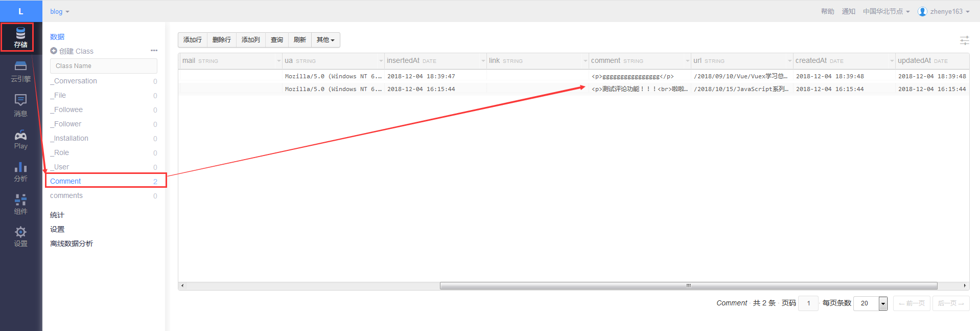Open the link column dropdown arrow

point(585,61)
